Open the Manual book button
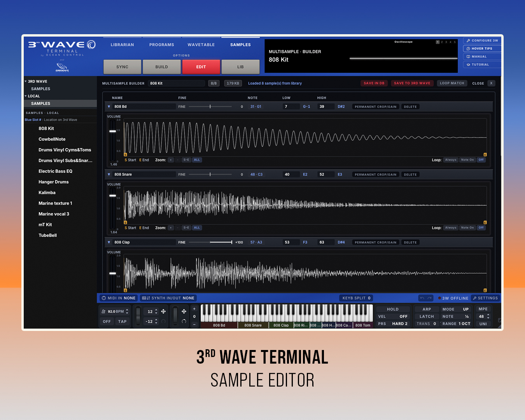The image size is (525, 420). coord(482,57)
